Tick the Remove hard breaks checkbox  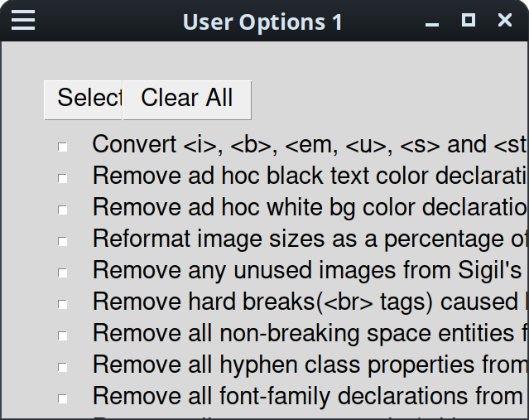pos(63,304)
